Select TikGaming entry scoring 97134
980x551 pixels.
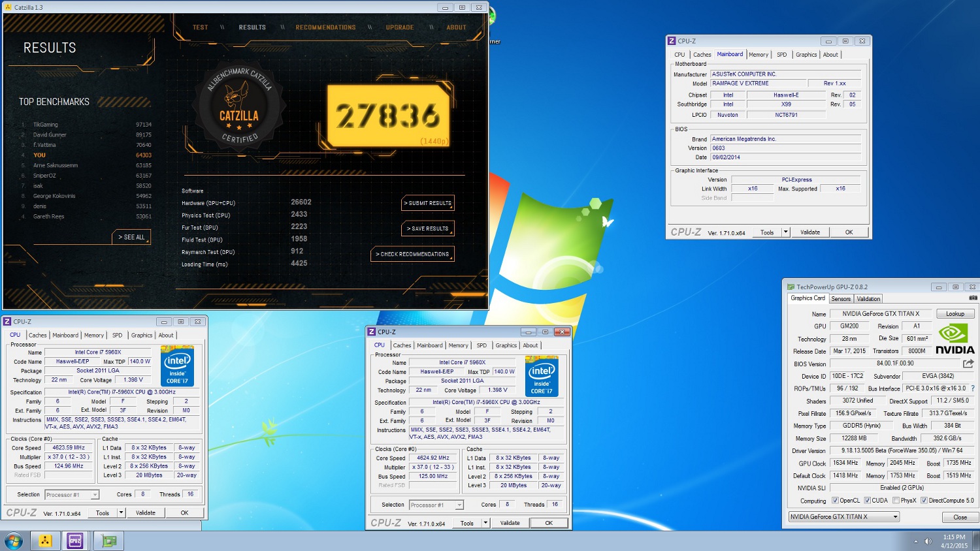point(86,125)
